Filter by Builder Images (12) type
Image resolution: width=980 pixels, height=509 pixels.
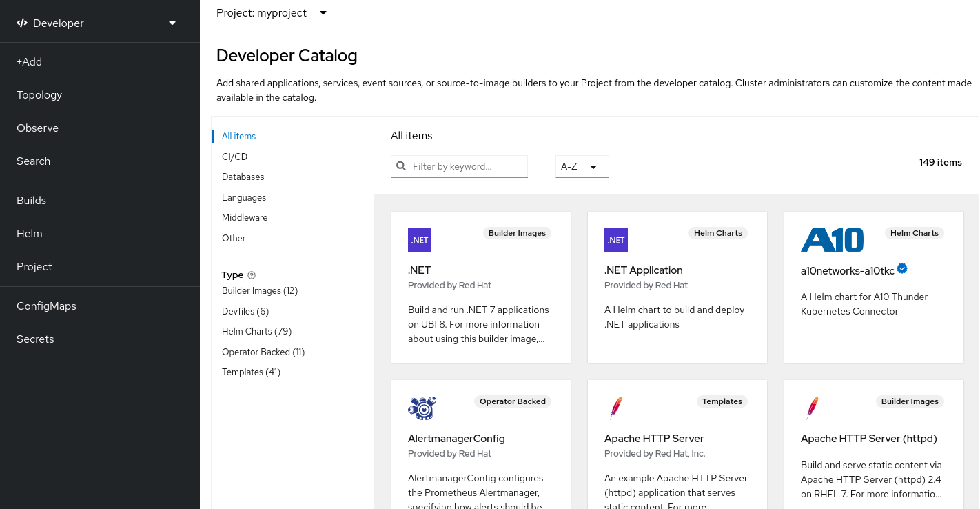(259, 291)
